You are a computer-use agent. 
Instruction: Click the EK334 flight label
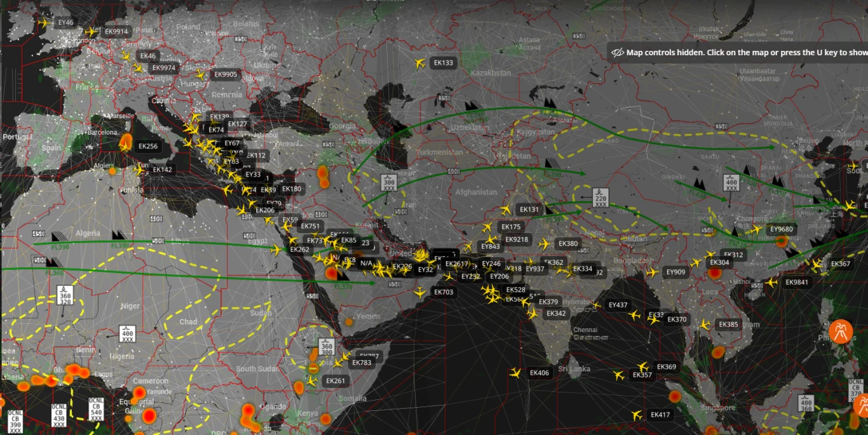[583, 269]
